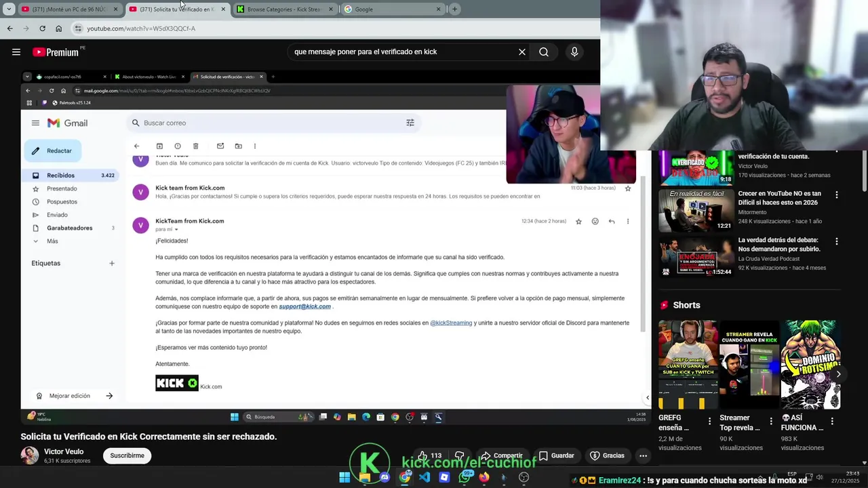Click the Redactar compose button

tap(52, 150)
